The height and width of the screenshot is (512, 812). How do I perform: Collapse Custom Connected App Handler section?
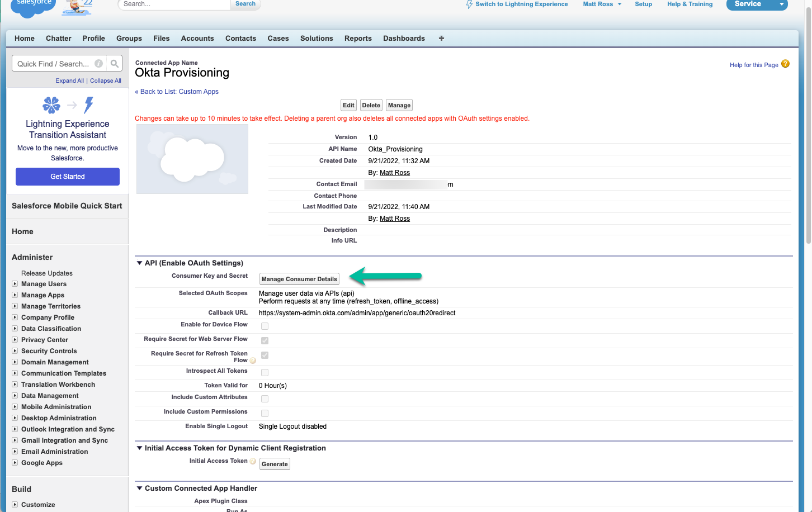(139, 488)
